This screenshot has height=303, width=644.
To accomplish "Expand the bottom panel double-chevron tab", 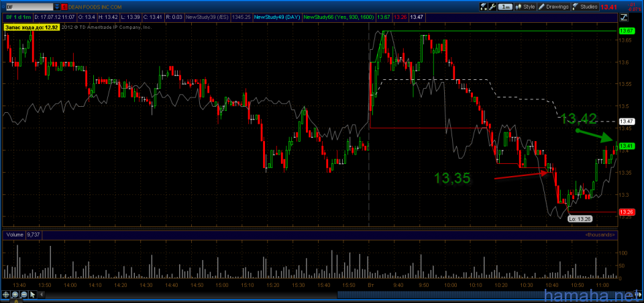I will click(16, 301).
